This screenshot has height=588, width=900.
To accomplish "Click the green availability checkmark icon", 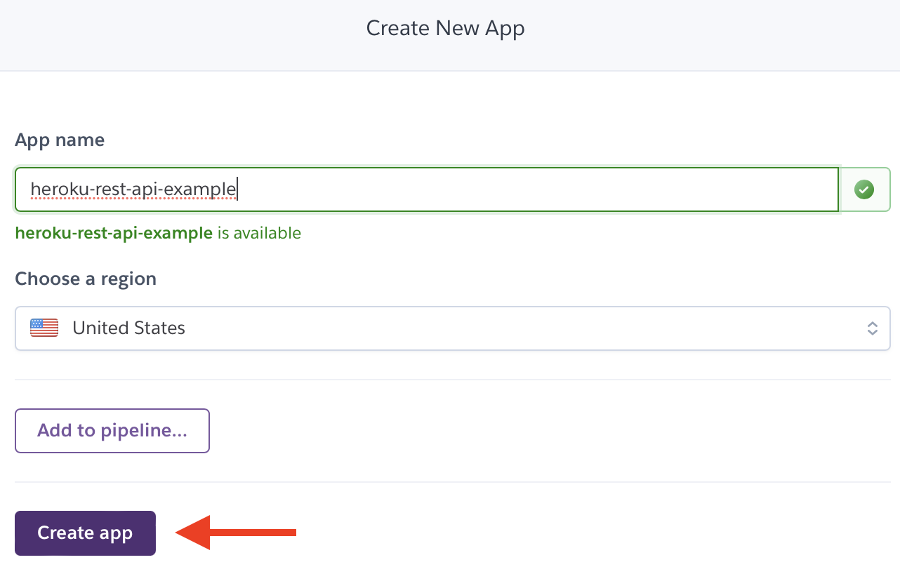I will click(864, 189).
